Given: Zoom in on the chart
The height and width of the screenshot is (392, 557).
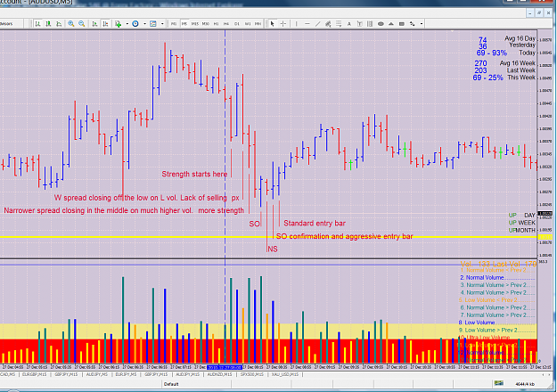Looking at the screenshot, I should pos(71,24).
